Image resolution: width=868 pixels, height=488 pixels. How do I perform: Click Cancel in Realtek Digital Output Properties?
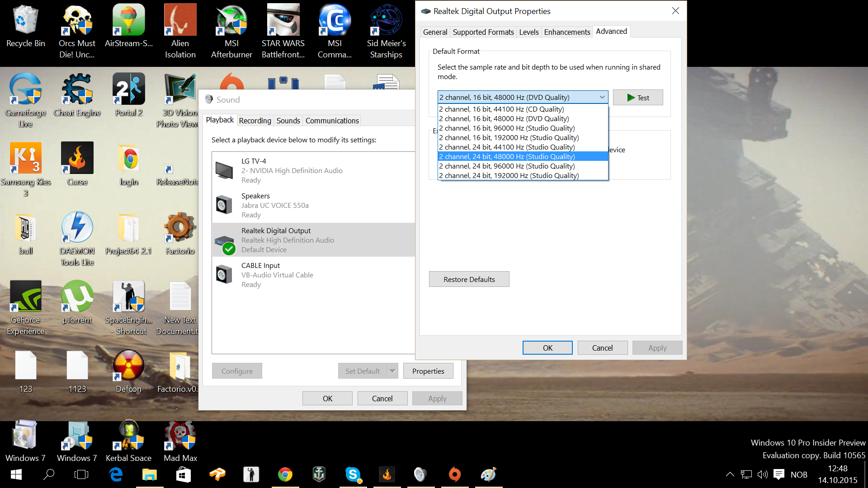(602, 348)
